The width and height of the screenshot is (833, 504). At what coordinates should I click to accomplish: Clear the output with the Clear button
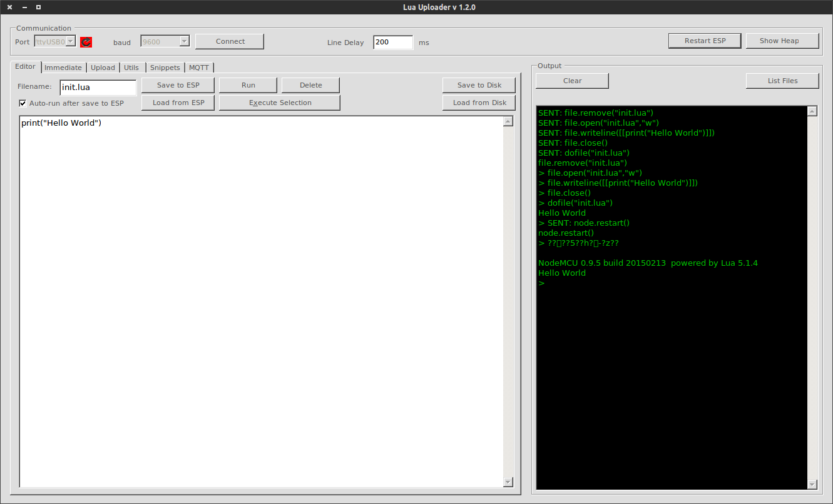[572, 81]
